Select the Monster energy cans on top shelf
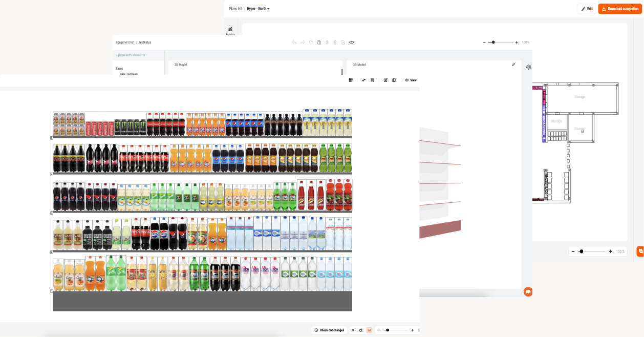 [130, 127]
